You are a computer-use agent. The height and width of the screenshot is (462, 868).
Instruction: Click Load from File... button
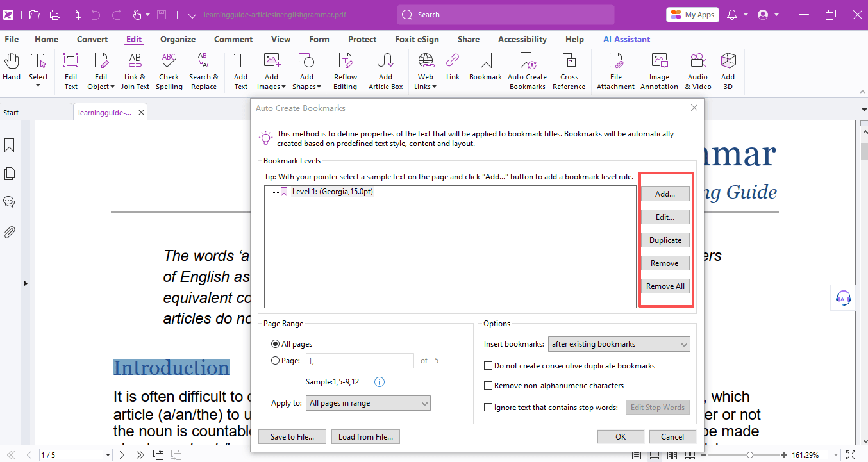(x=365, y=436)
